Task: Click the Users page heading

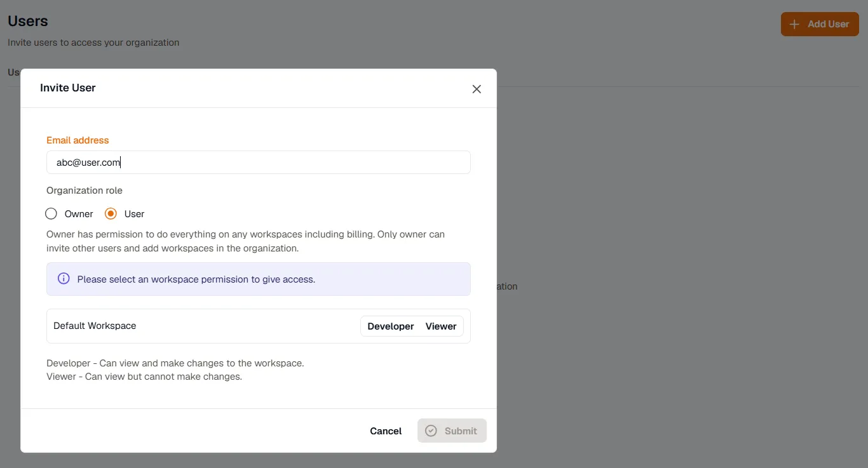Action: coord(28,21)
